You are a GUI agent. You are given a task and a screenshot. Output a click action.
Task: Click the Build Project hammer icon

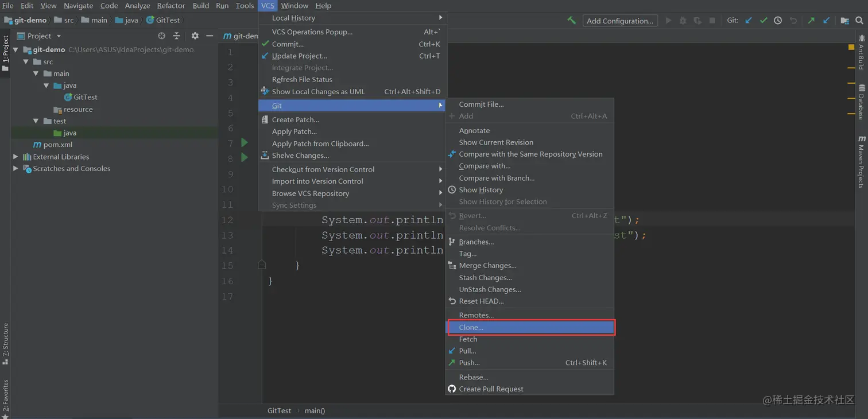pyautogui.click(x=571, y=20)
